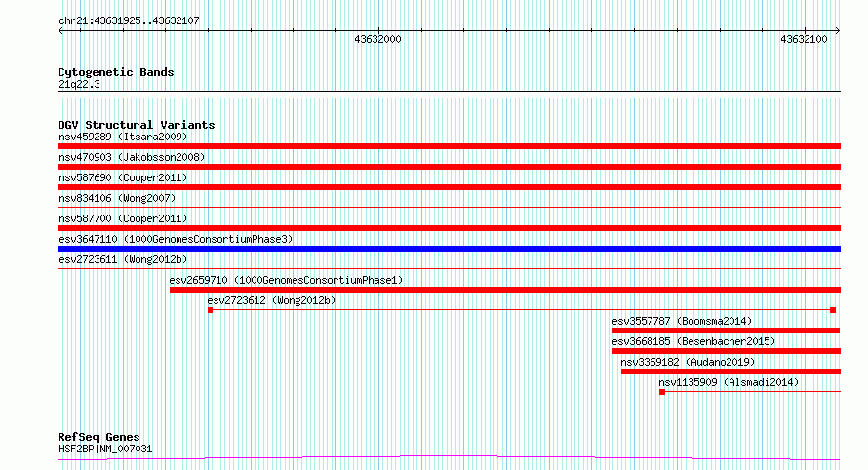
Task: Select the blue bar for esv3647110
Action: click(449, 249)
